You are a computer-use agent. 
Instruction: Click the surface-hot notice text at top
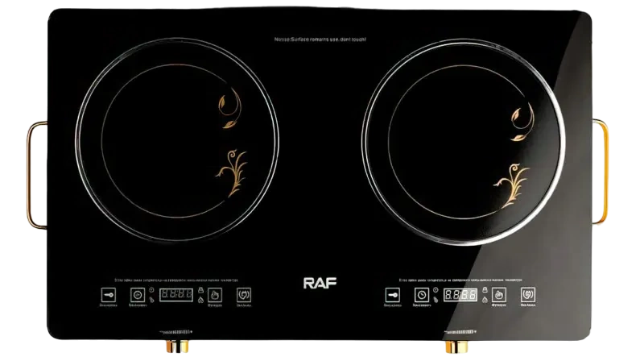pyautogui.click(x=320, y=39)
